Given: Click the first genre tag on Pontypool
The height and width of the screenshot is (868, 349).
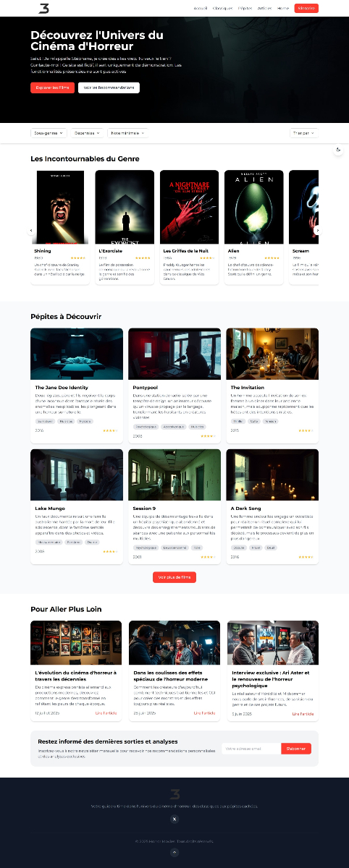Looking at the screenshot, I should coord(145,427).
